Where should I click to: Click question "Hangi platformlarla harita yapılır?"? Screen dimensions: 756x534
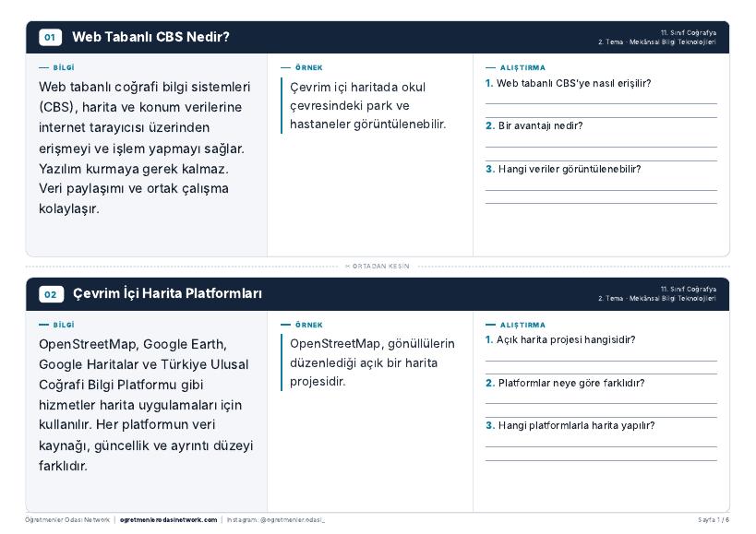570,426
